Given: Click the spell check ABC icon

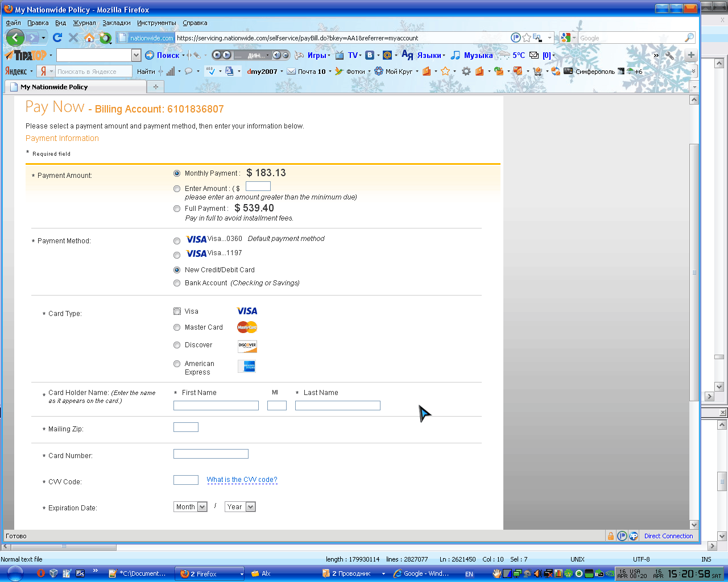Looking at the screenshot, I should click(210, 71).
